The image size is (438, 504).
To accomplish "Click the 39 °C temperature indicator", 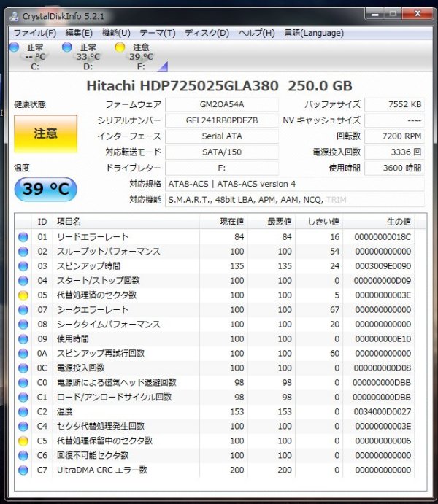I will 46,189.
